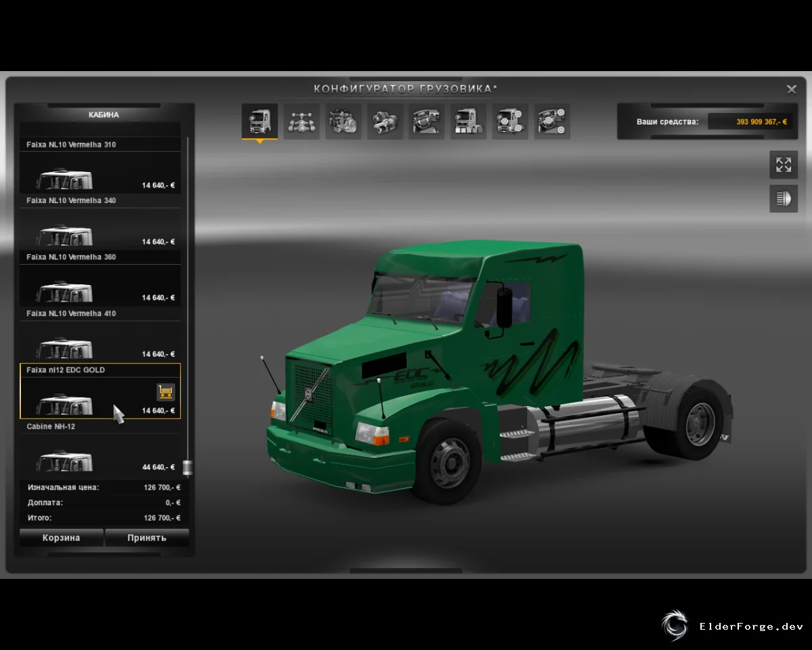The width and height of the screenshot is (812, 650).
Task: Click the cabin list scrollbar handle
Action: pyautogui.click(x=187, y=467)
